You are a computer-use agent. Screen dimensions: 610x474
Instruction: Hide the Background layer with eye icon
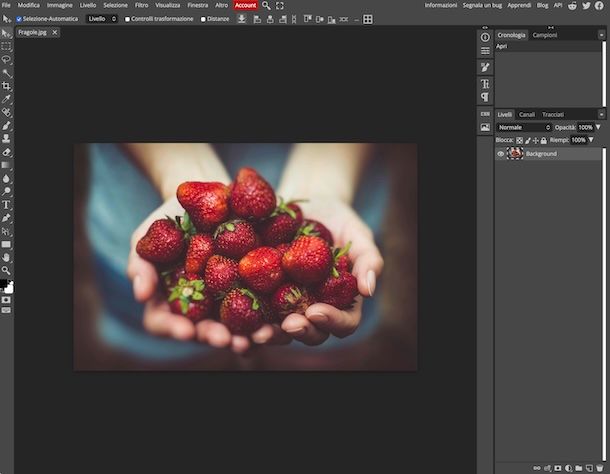(x=501, y=154)
